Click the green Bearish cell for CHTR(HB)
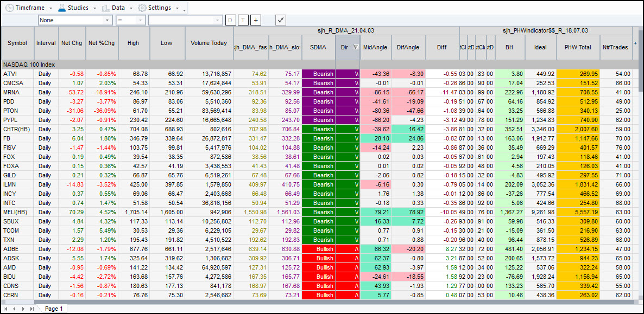Image resolution: width=644 pixels, height=314 pixels. pos(318,129)
